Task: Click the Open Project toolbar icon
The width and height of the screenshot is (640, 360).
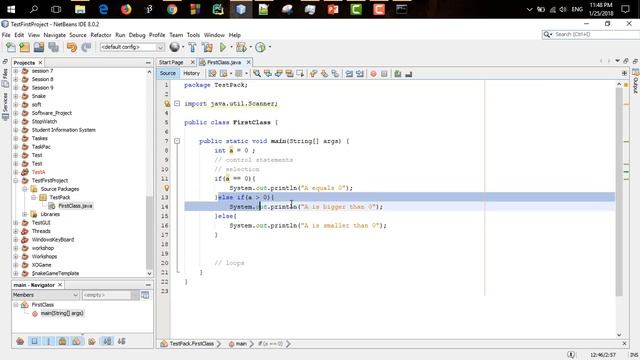Action: click(39, 47)
